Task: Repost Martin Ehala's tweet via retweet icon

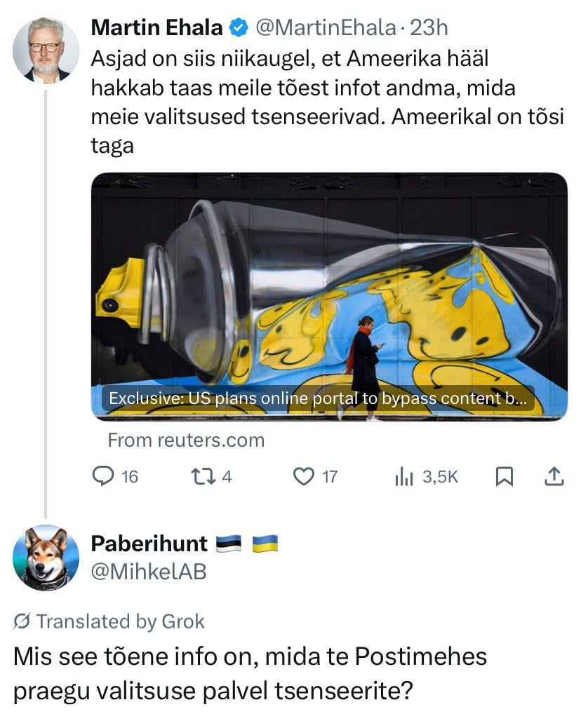Action: click(x=201, y=477)
